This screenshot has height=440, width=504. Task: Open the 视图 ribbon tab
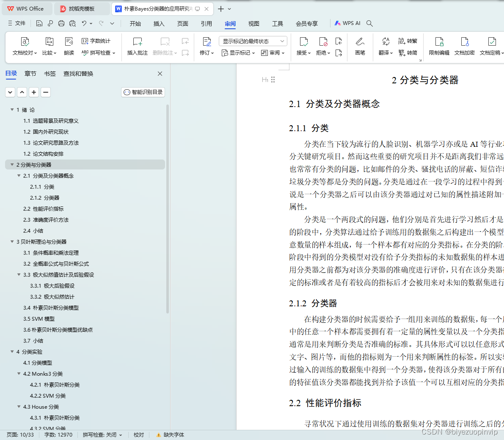coord(253,23)
